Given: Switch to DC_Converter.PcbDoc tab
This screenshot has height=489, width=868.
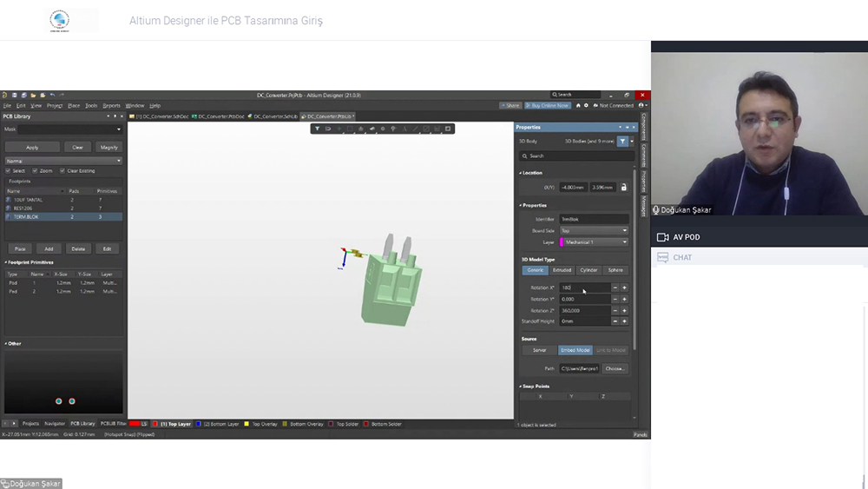Looking at the screenshot, I should (218, 116).
